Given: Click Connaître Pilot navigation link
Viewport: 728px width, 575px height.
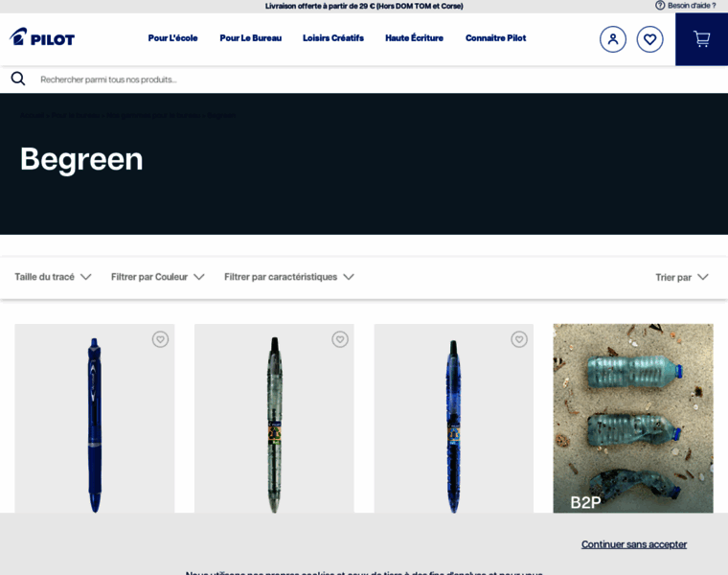Looking at the screenshot, I should click(x=495, y=38).
